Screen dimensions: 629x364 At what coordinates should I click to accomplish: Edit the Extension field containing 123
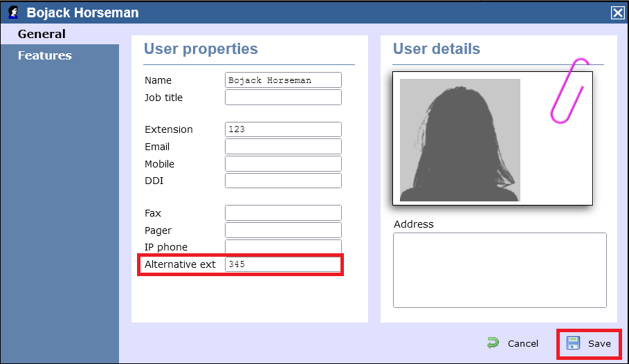point(283,129)
